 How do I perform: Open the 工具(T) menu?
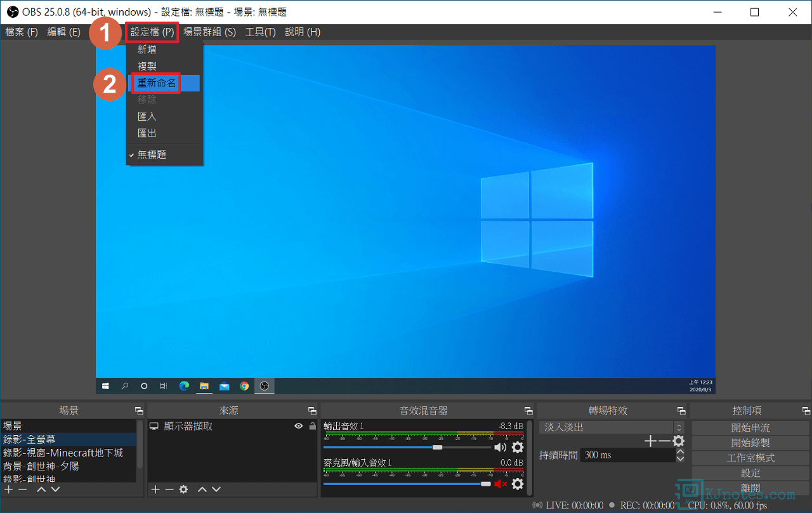coord(260,32)
